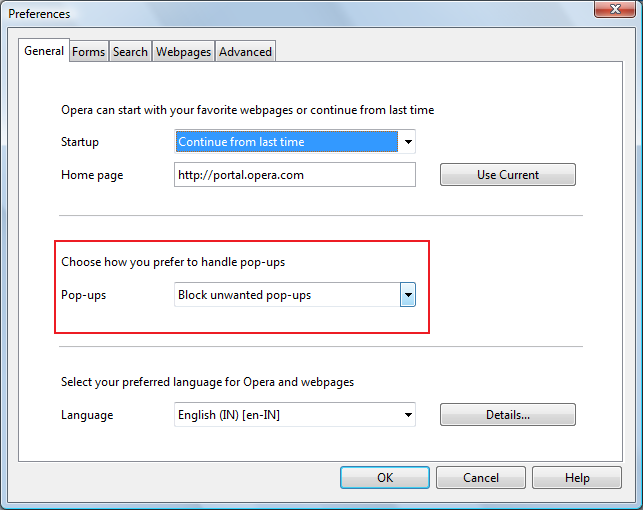Expand the Startup dropdown arrow
The image size is (643, 510).
pos(408,142)
